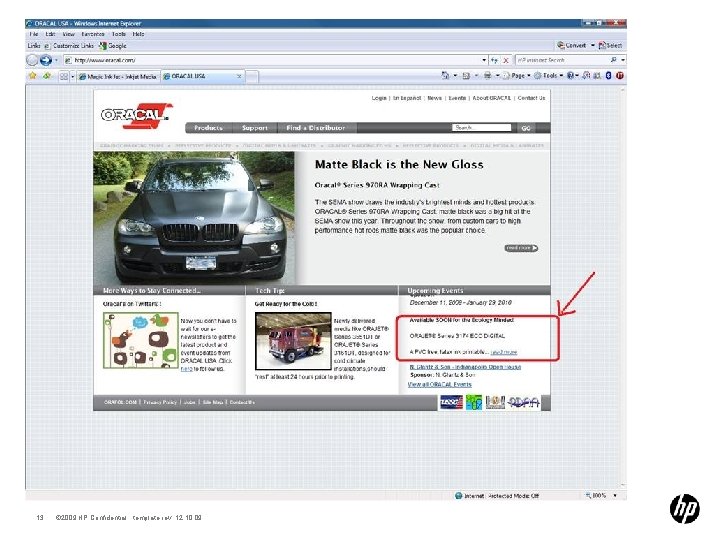Screen dimensions: 720x540
Task: Click the News link
Action: point(434,98)
